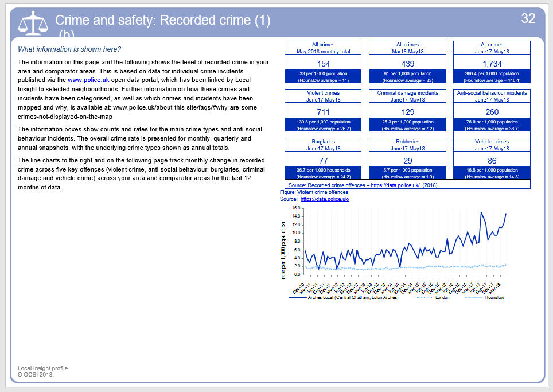
Task: Click the 'Vehicle crimes June17-May18' header cell
Action: [x=492, y=145]
